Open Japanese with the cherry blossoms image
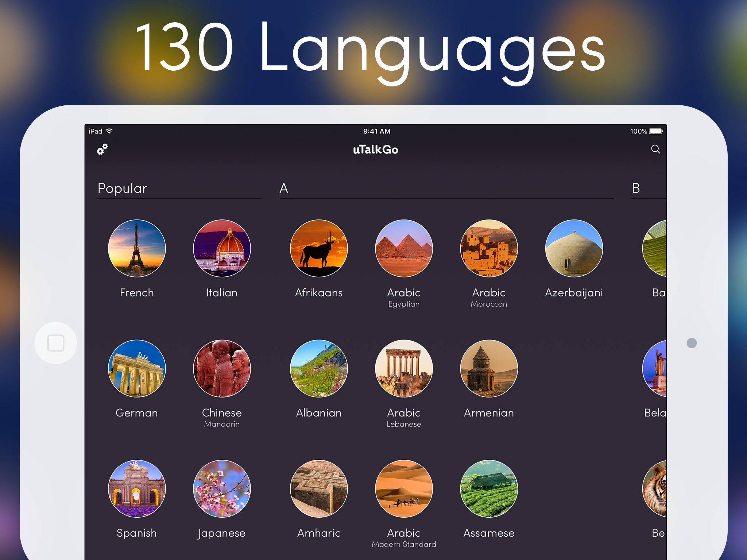Viewport: 747px width, 560px height. 222,489
